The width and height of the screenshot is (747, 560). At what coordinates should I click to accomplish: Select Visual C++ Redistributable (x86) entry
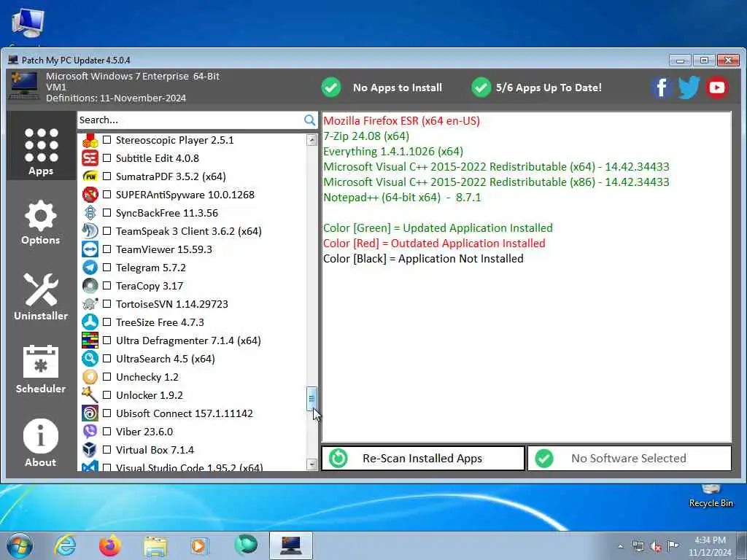point(496,182)
